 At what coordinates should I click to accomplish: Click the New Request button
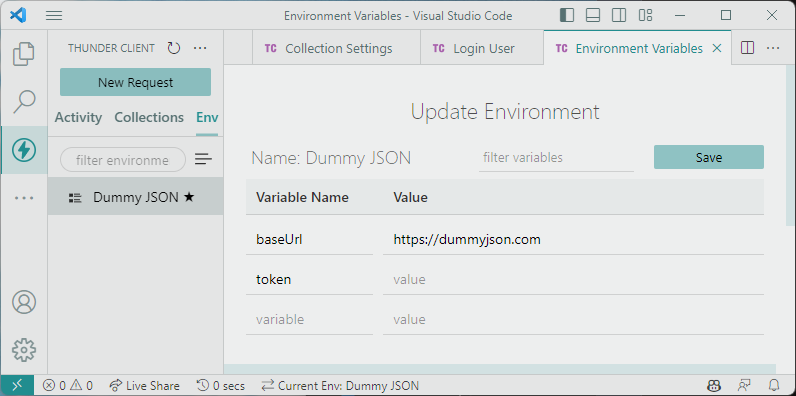click(136, 82)
